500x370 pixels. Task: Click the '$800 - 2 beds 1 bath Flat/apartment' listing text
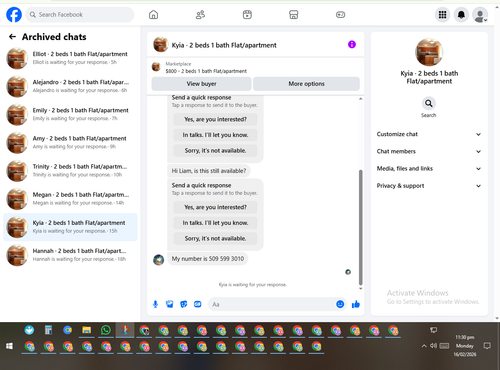(206, 71)
